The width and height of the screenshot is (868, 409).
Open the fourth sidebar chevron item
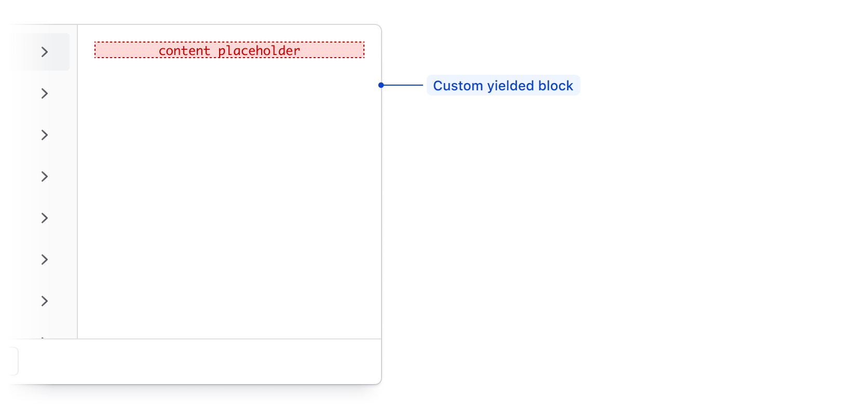click(45, 176)
